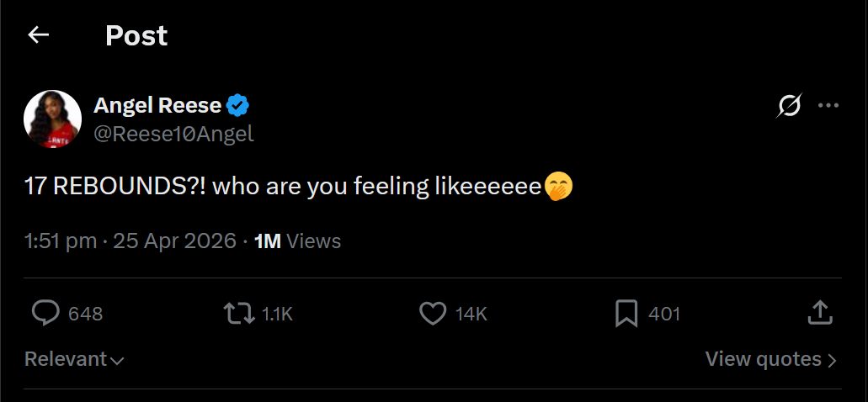
Task: Click the reply speech bubble icon
Action: (x=45, y=314)
